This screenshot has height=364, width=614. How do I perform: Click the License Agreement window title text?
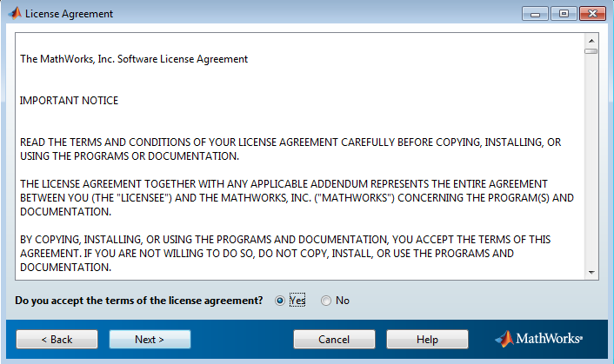click(x=69, y=14)
